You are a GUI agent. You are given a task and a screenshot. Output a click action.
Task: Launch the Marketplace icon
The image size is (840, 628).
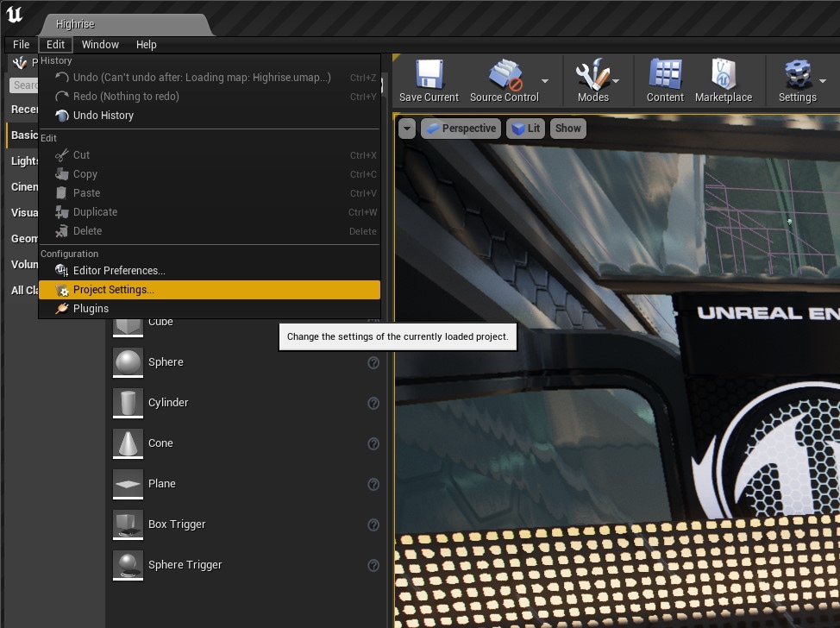(723, 76)
